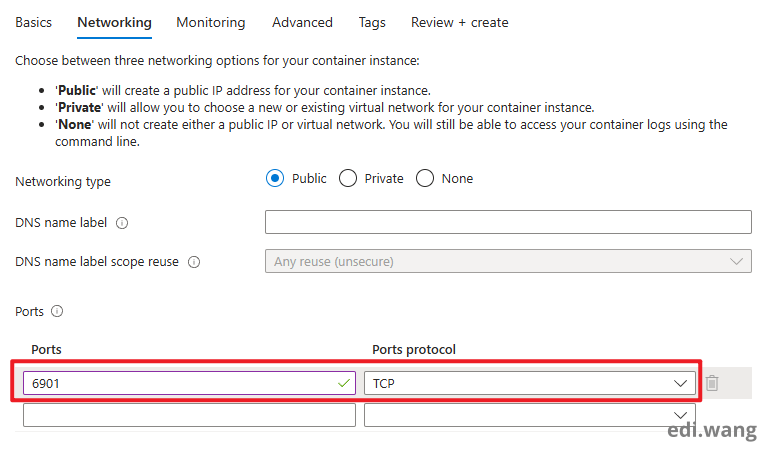
Task: Choose the Private networking option
Action: pyautogui.click(x=348, y=179)
